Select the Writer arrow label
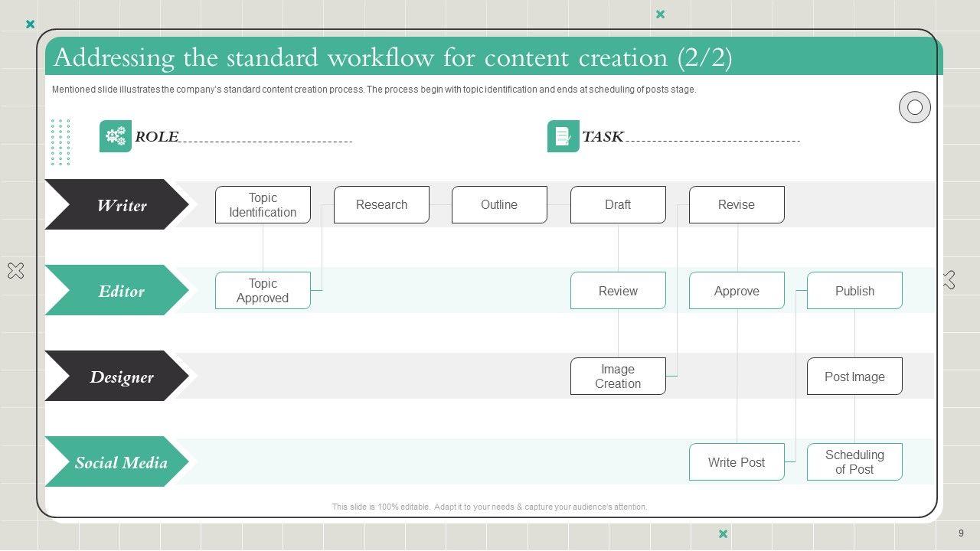Image resolution: width=980 pixels, height=551 pixels. pyautogui.click(x=117, y=205)
